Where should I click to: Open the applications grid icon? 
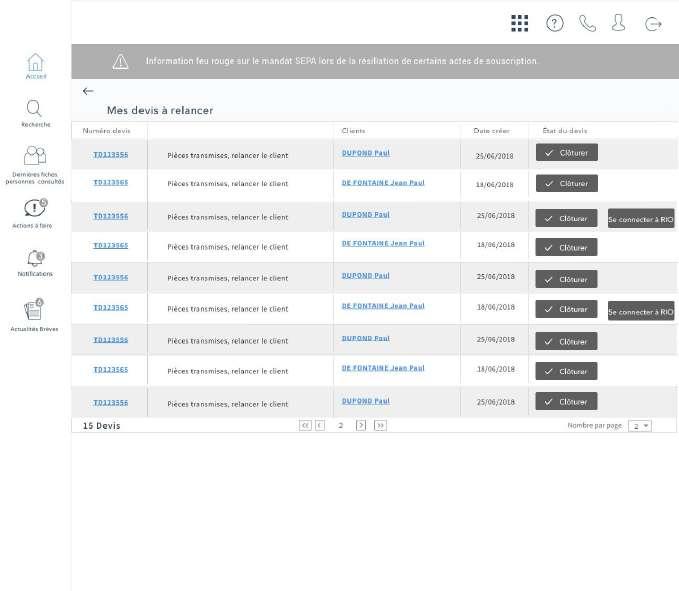(519, 23)
